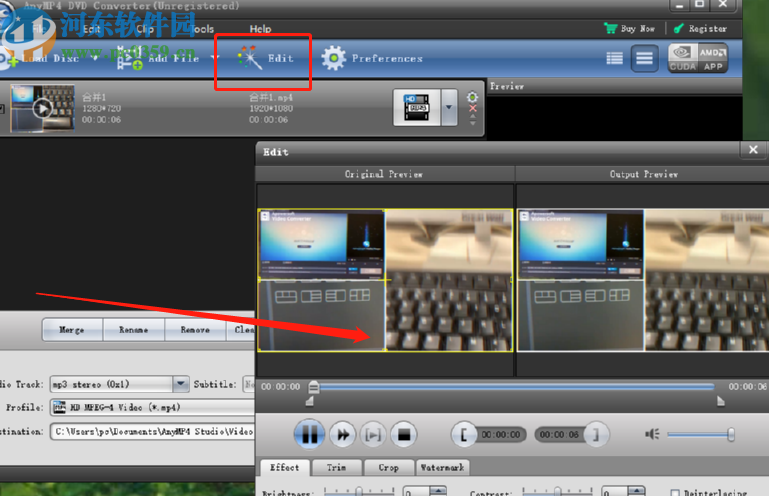Expand the Load Disc dropdown arrow

click(x=95, y=58)
